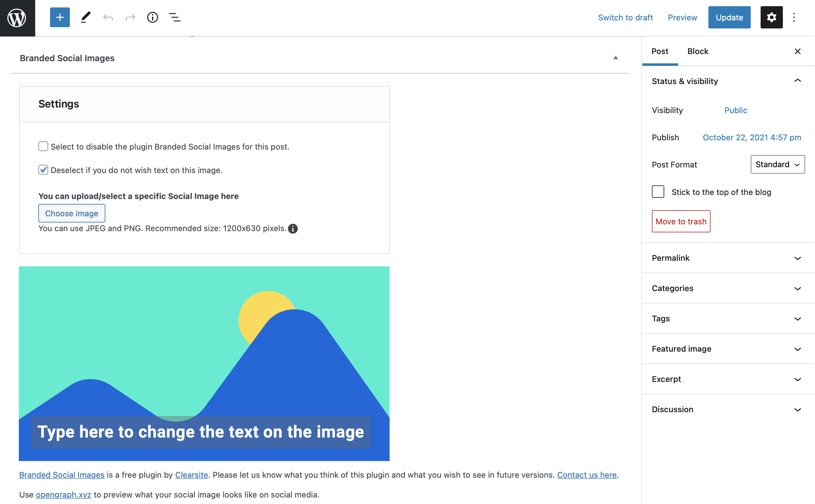Expand the Featured image section
Screen dimensions: 815x504
pos(728,349)
